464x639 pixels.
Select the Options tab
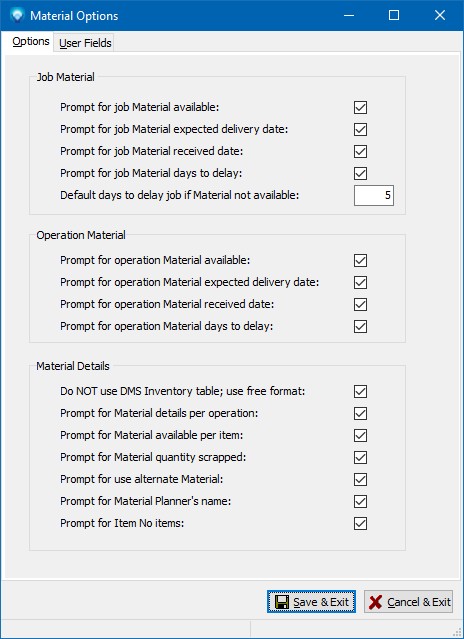31,42
